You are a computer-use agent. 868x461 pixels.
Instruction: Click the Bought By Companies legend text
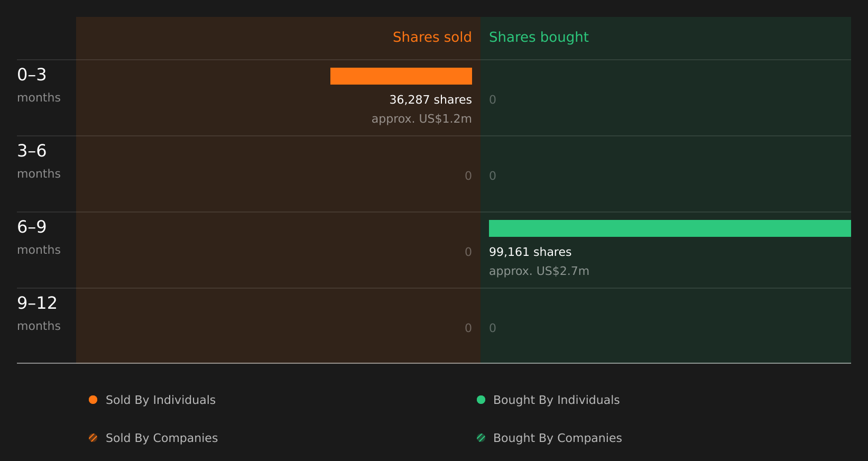coord(557,438)
